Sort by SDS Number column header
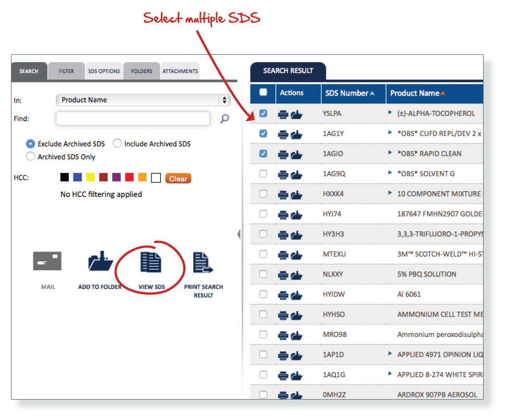 (350, 93)
